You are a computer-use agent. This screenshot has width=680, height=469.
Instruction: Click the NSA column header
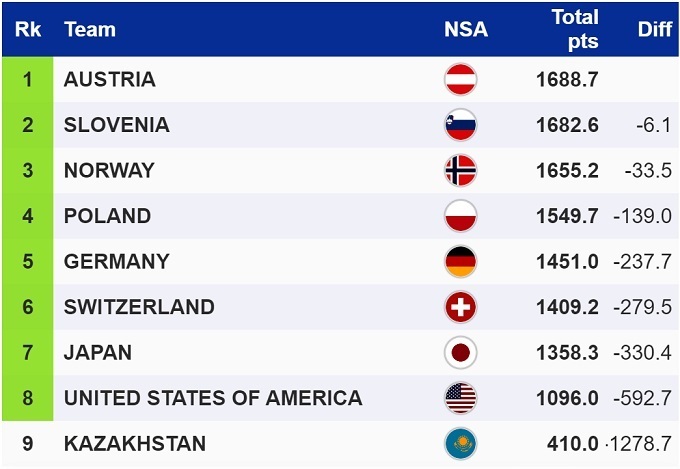(x=466, y=30)
